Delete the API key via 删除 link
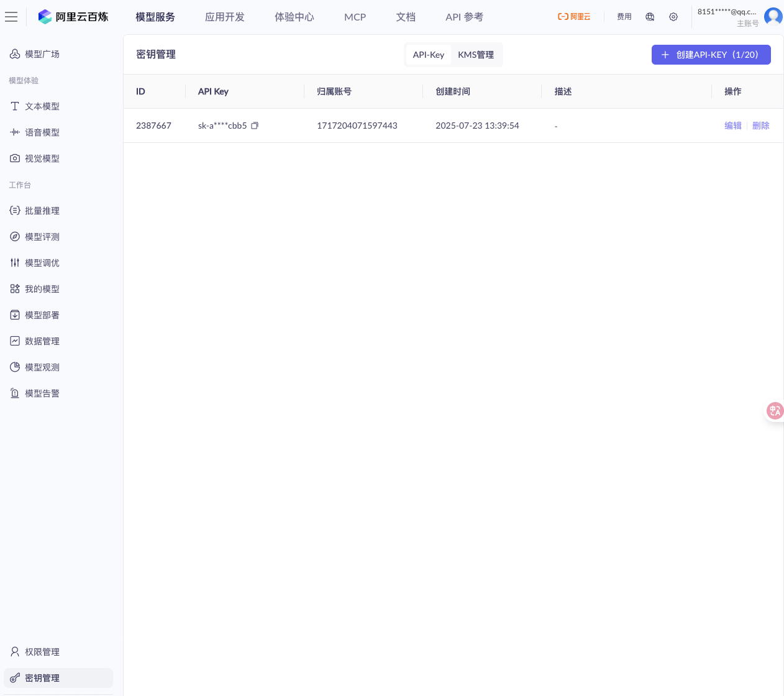Image resolution: width=784 pixels, height=696 pixels. (x=761, y=126)
